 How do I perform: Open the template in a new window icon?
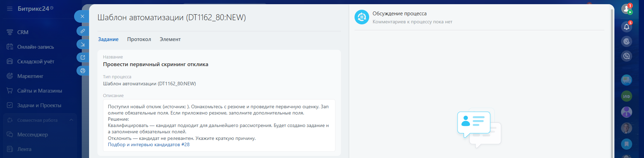coord(83,57)
